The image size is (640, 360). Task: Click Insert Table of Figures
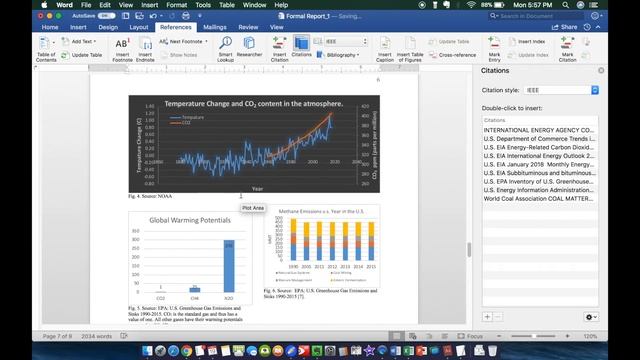(x=410, y=49)
